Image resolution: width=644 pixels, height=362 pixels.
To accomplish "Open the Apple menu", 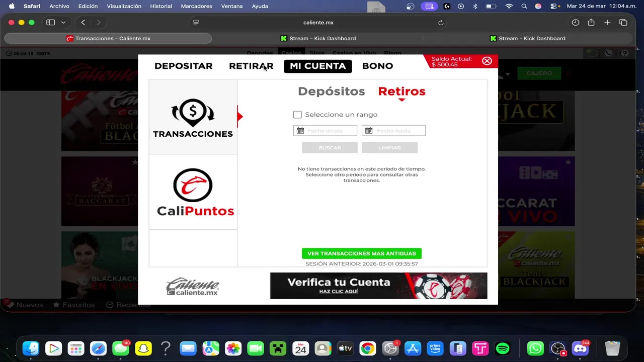I will pos(12,6).
